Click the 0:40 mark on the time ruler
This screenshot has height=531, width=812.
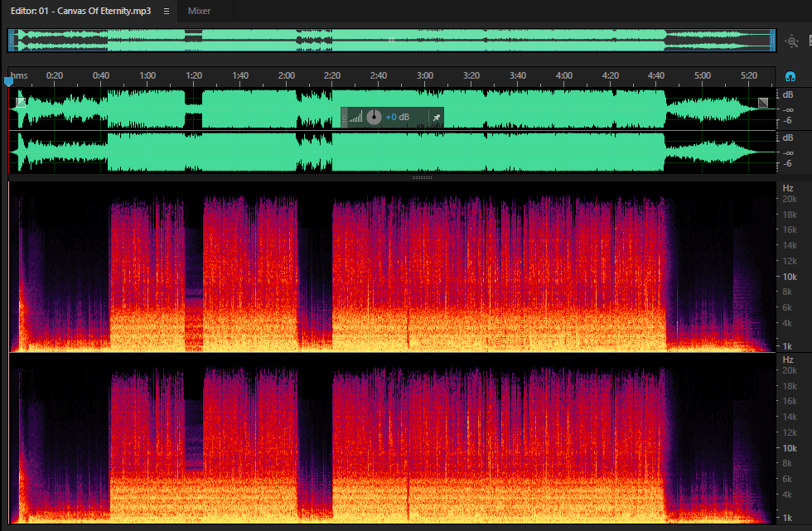click(x=101, y=75)
